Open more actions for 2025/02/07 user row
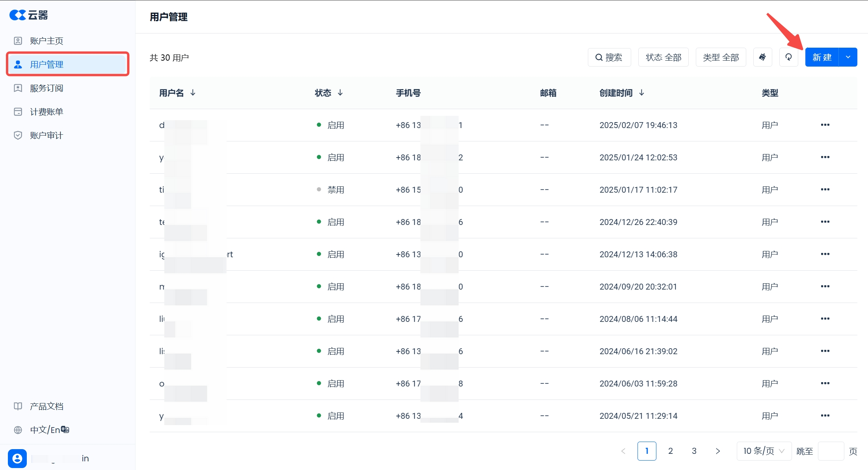This screenshot has width=868, height=470. tap(825, 125)
